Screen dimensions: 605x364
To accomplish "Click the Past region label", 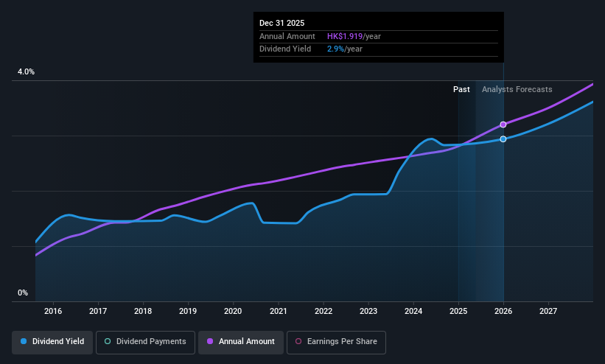I will coord(461,90).
